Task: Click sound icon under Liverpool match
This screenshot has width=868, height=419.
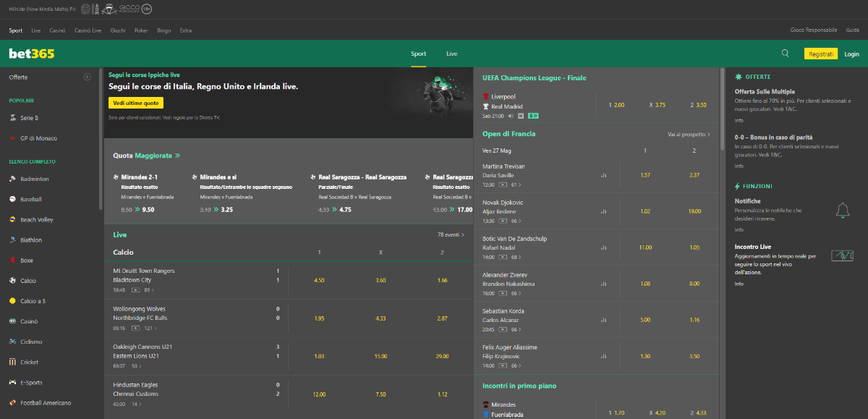Action: [x=511, y=116]
